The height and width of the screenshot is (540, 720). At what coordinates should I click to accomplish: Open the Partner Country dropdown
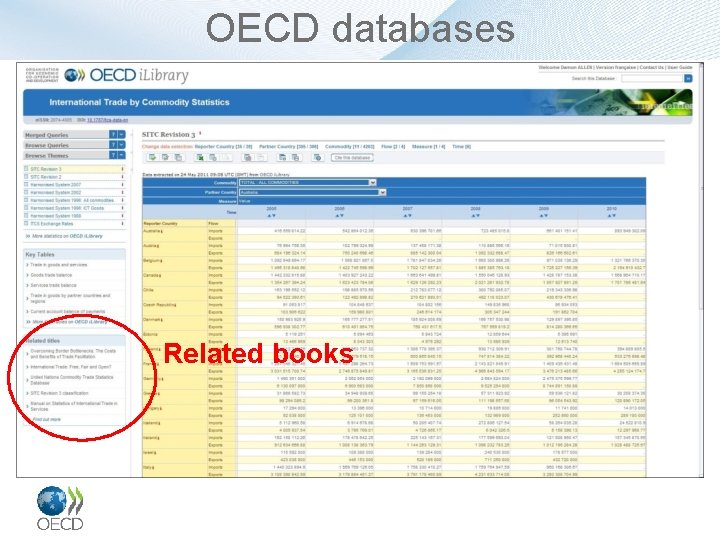pos(313,192)
